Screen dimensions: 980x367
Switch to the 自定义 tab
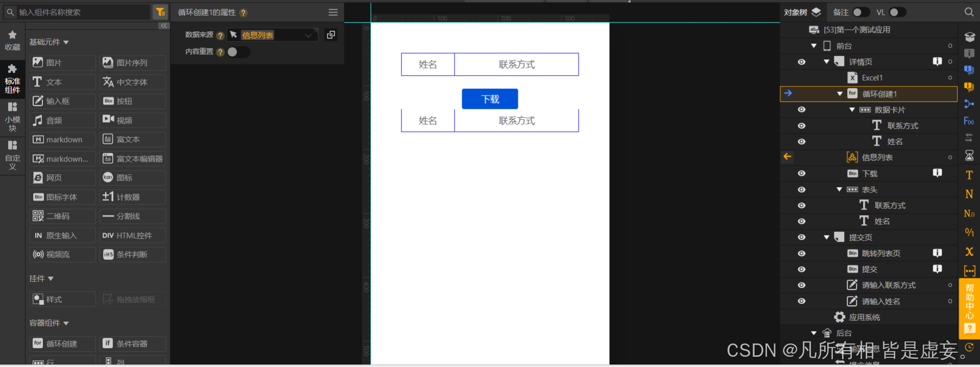coord(12,155)
